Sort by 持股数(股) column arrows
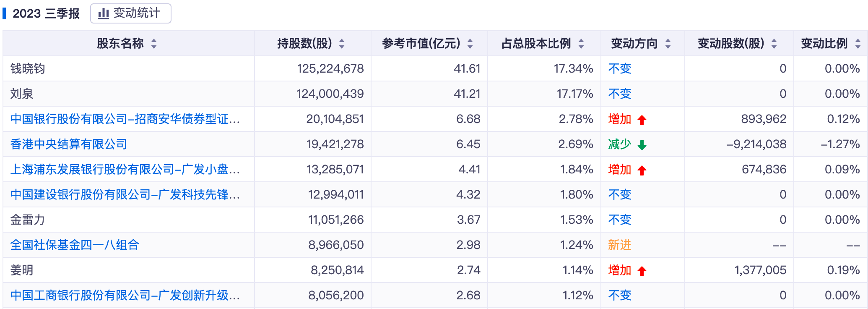Viewport: 868px width, 309px height. (342, 43)
